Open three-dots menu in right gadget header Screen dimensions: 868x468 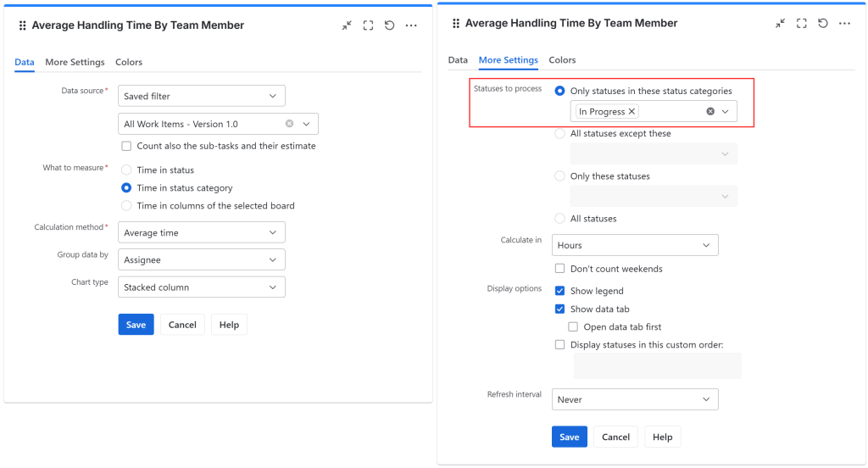pyautogui.click(x=844, y=24)
